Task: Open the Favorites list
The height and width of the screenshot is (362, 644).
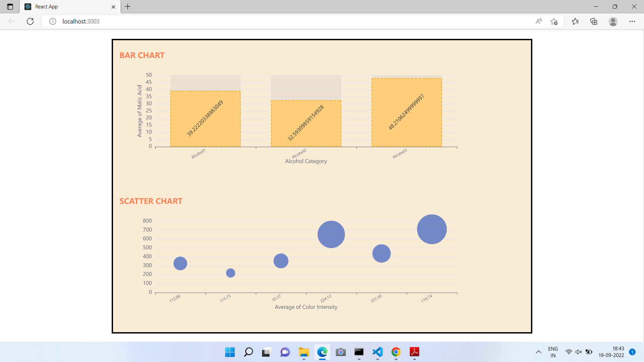Action: point(575,21)
